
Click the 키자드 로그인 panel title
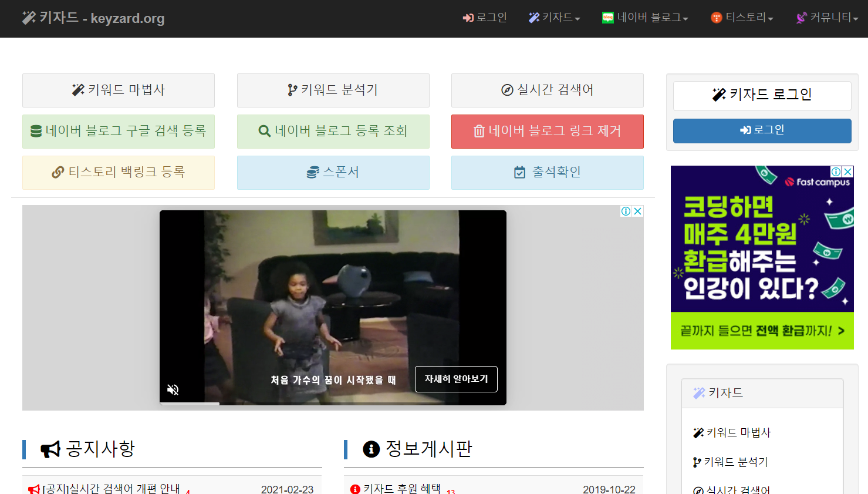(x=762, y=95)
